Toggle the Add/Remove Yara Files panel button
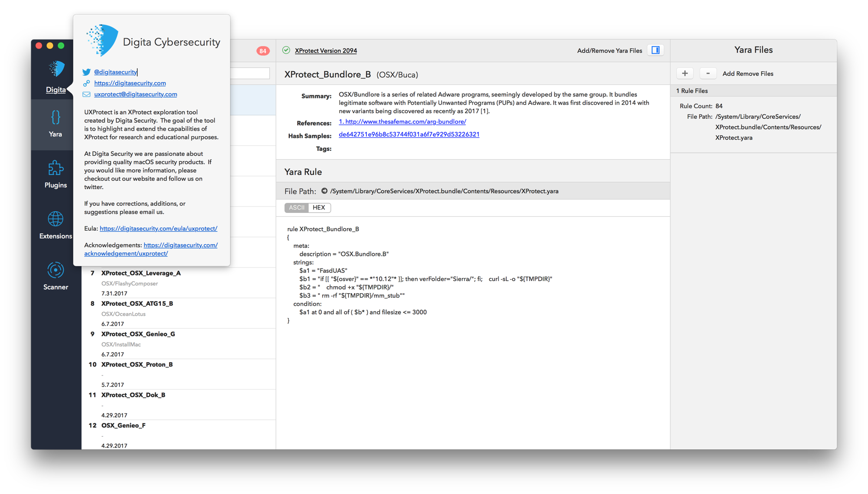Screen dimensions: 868x494 point(655,50)
